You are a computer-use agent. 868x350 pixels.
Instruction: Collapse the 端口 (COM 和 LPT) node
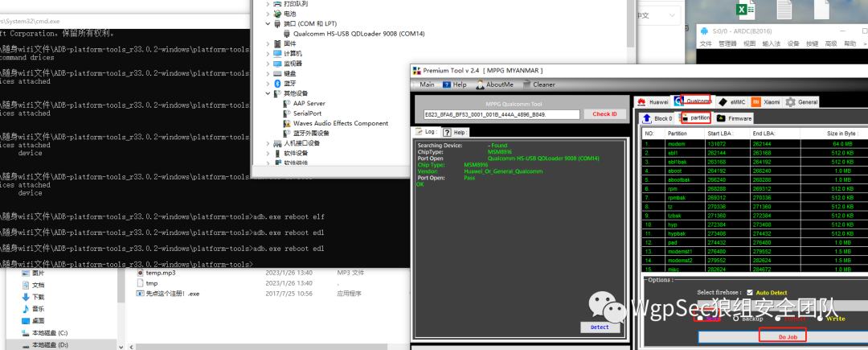coord(268,24)
